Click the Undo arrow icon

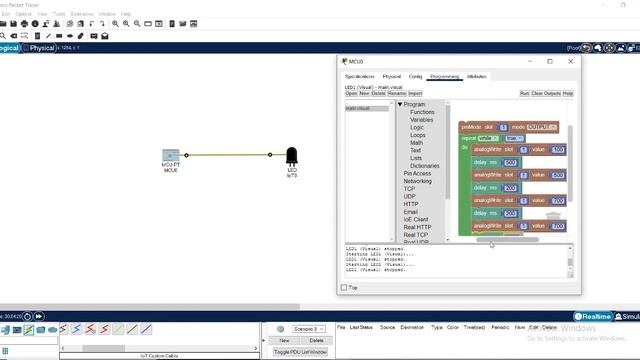tap(92, 24)
